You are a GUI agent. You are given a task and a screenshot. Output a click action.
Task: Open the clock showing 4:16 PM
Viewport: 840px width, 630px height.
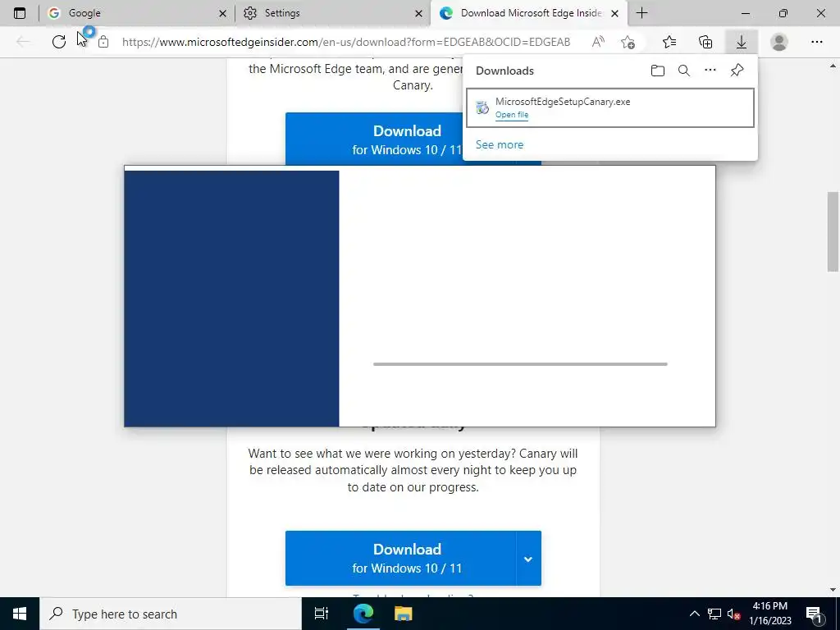click(769, 614)
